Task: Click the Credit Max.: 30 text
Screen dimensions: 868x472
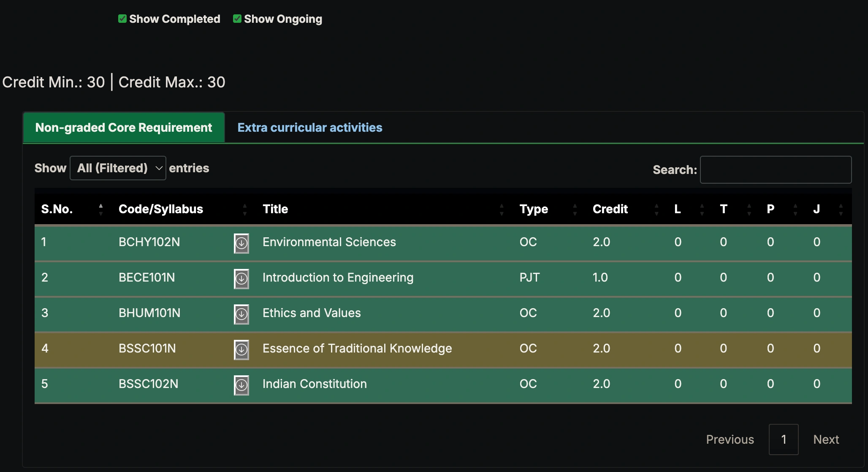Action: click(172, 82)
